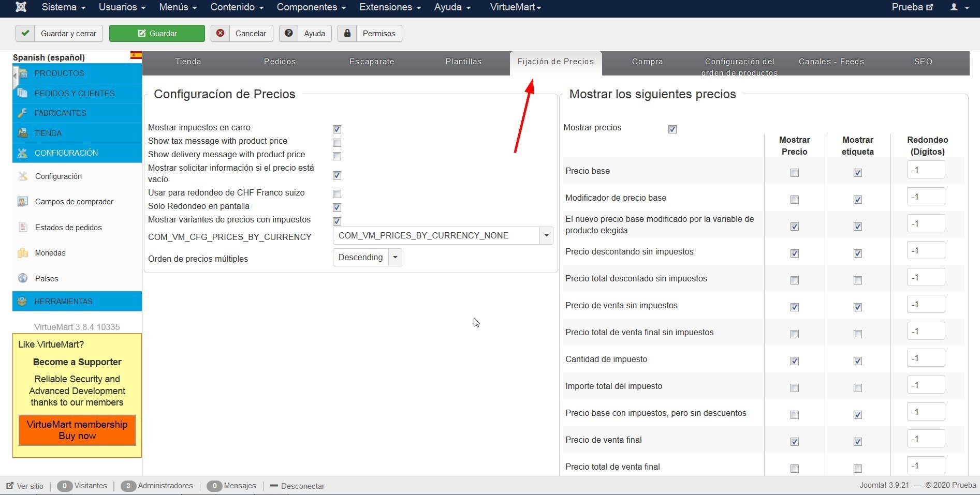Image resolution: width=980 pixels, height=495 pixels.
Task: Click the padlock Permisos icon
Action: [347, 33]
